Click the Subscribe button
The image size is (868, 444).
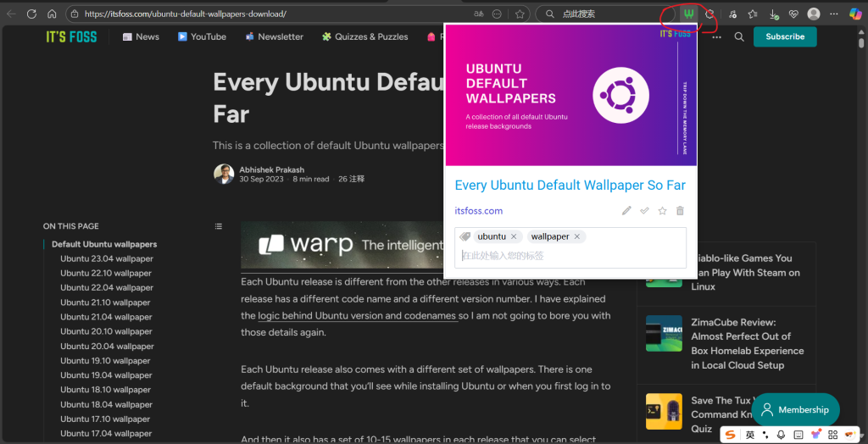(785, 36)
